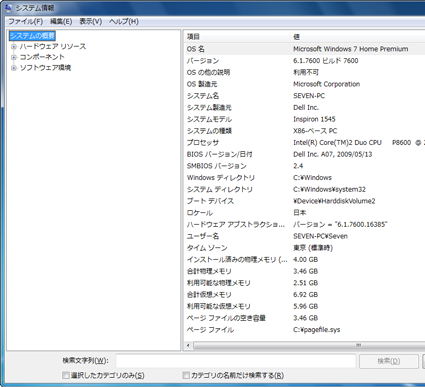Viewport: 425px width, 387px height.
Task: Expand the コンポーネント tree node
Action: tap(14, 57)
